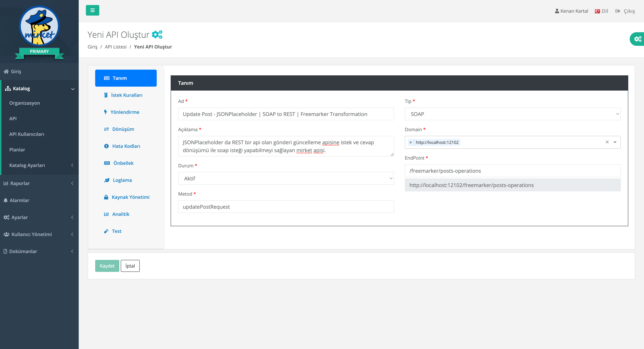644x349 pixels.
Task: Expand Kullanıcı Yönetimi sidebar menu
Action: tap(39, 234)
